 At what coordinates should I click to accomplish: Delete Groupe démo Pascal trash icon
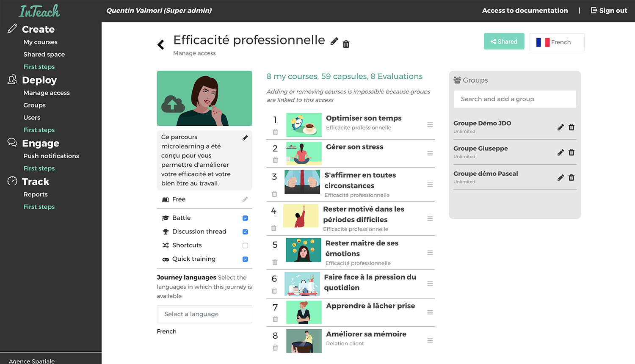pos(571,178)
